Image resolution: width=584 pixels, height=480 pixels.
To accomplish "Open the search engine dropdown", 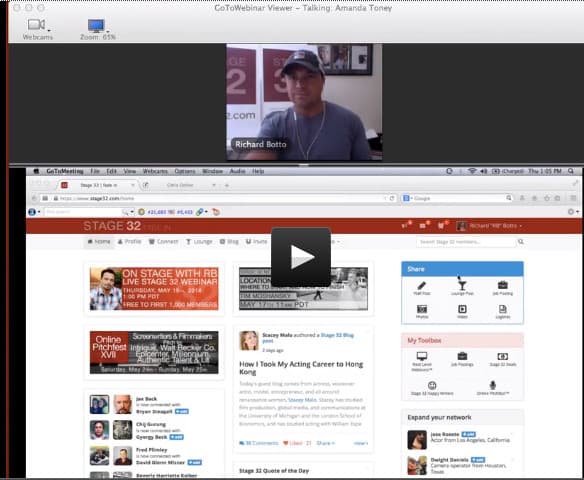I will point(408,198).
